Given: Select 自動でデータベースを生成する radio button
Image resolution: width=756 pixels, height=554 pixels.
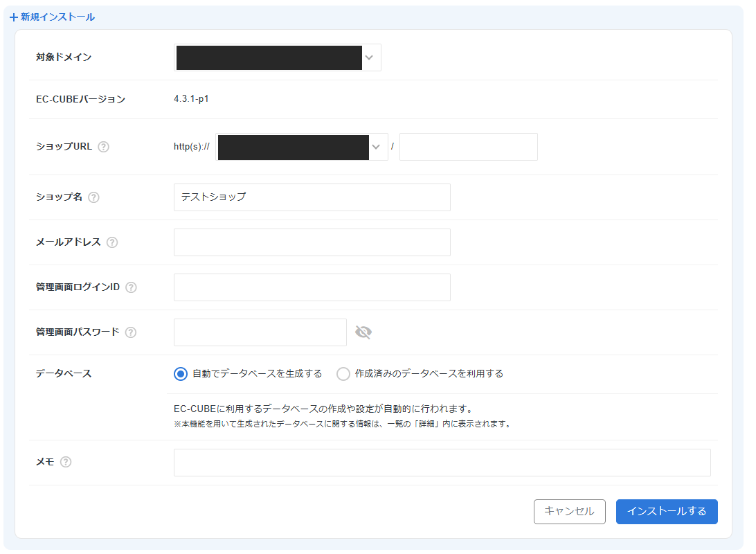Looking at the screenshot, I should pos(180,374).
